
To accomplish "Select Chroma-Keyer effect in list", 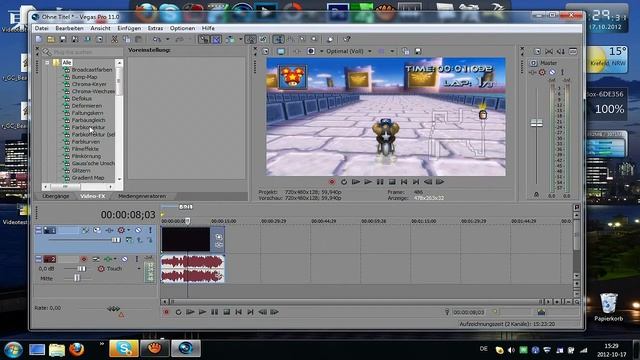I will click(x=89, y=84).
